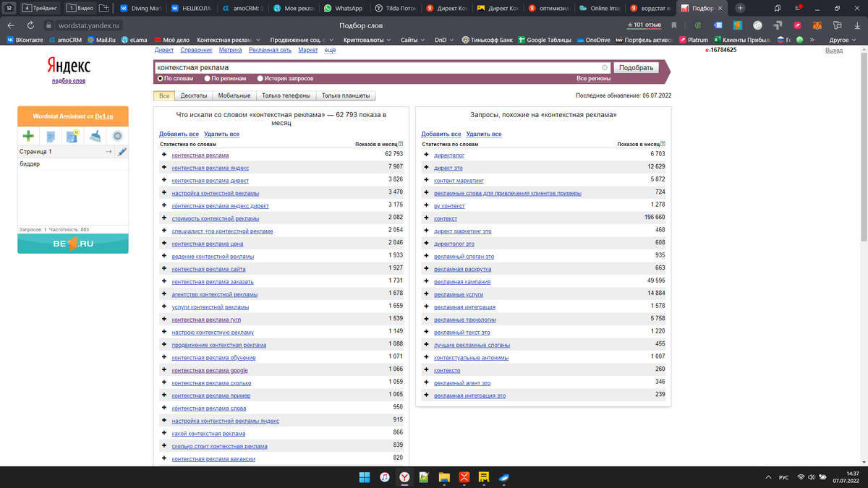Open the 'контекстная реклама гугл' query link
Screen dimensions: 868x488
(206, 320)
